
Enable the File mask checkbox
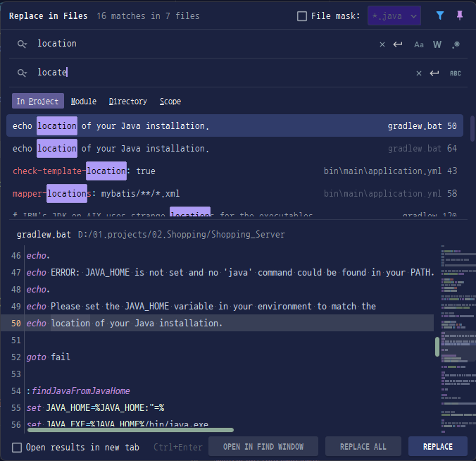click(302, 16)
